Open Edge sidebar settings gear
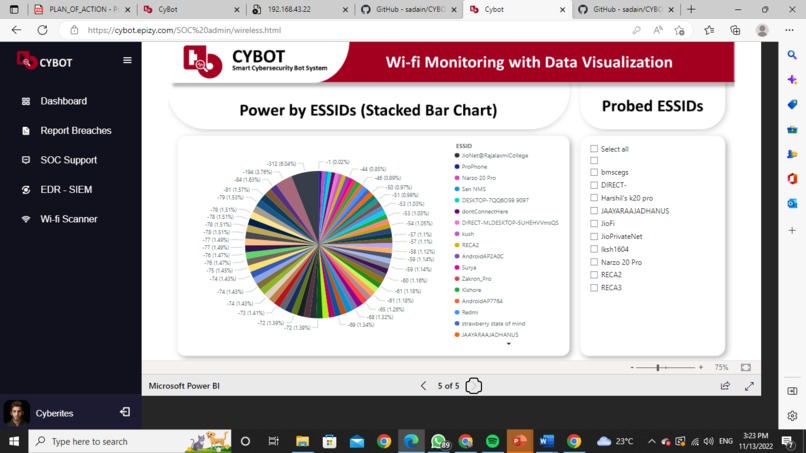806x453 pixels. point(792,415)
